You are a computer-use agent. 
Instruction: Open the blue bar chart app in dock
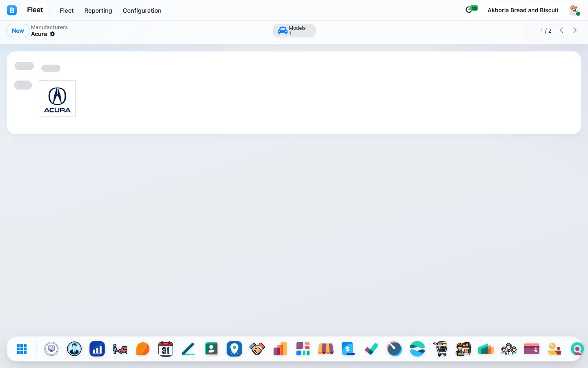[x=97, y=349]
